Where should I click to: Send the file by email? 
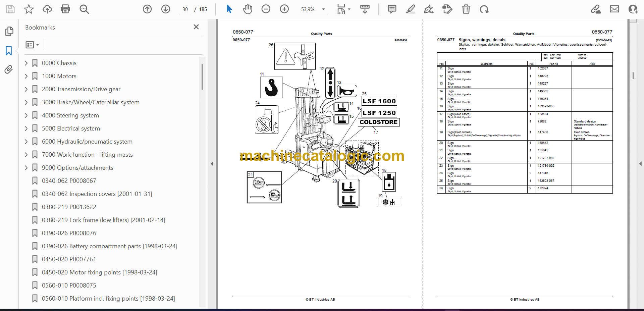pos(614,9)
